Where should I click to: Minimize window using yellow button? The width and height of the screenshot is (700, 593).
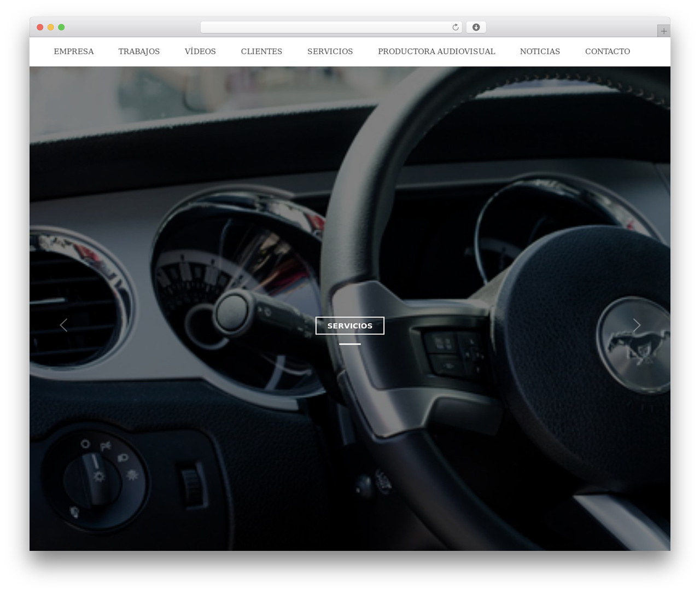pyautogui.click(x=50, y=27)
